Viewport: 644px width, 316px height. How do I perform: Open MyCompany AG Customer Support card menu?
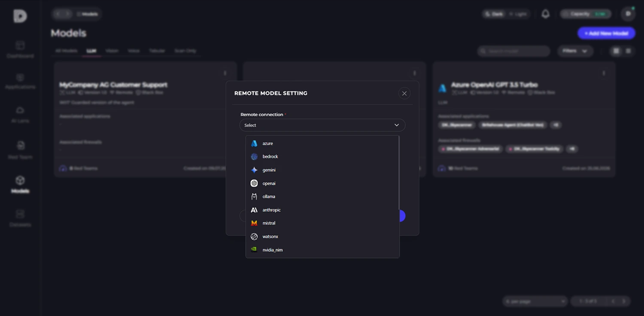[x=225, y=73]
